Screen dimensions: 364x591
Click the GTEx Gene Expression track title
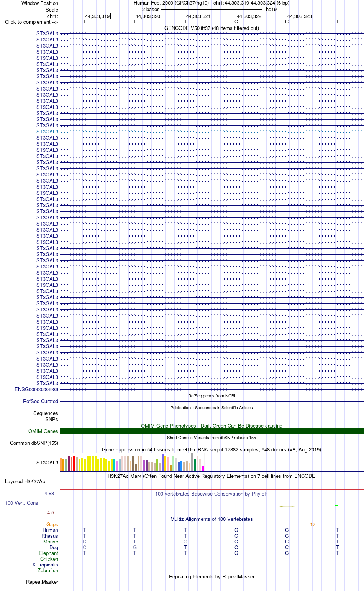[x=212, y=449]
